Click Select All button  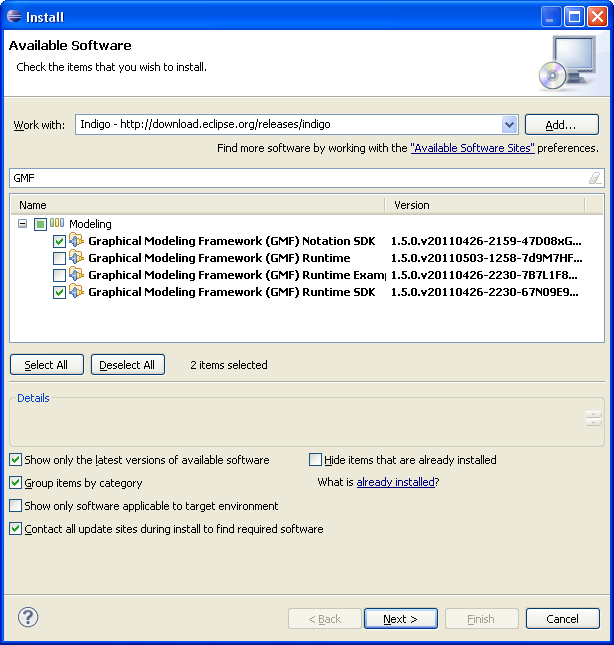47,365
